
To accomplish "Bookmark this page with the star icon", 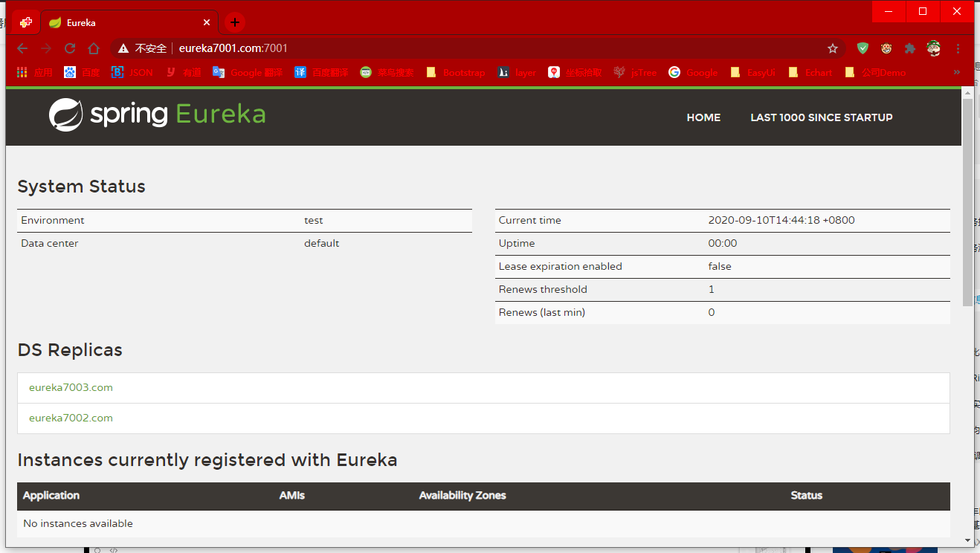I will [x=833, y=48].
